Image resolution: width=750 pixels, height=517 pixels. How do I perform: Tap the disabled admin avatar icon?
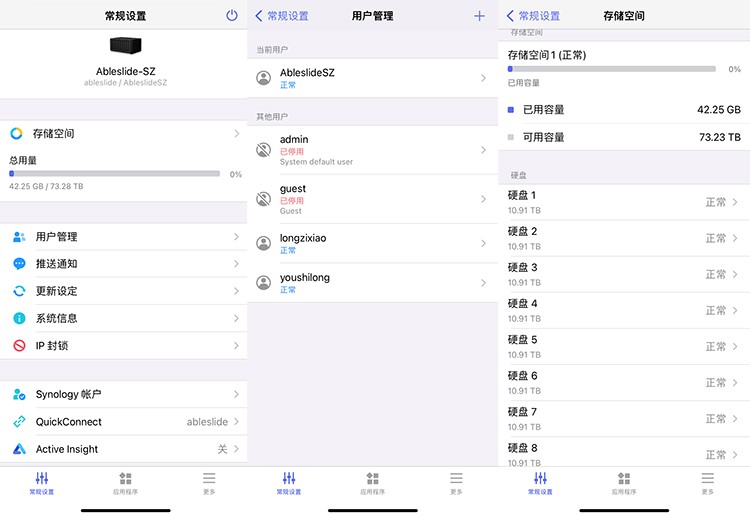pos(264,150)
